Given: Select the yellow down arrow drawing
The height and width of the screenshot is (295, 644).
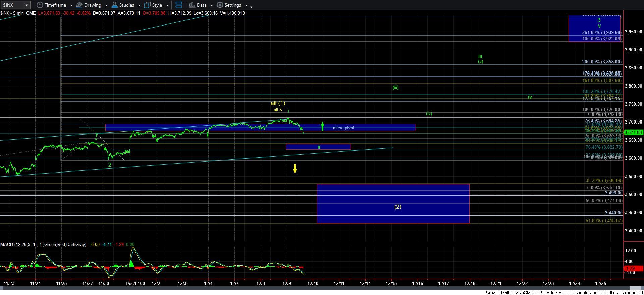Looking at the screenshot, I should tap(295, 168).
